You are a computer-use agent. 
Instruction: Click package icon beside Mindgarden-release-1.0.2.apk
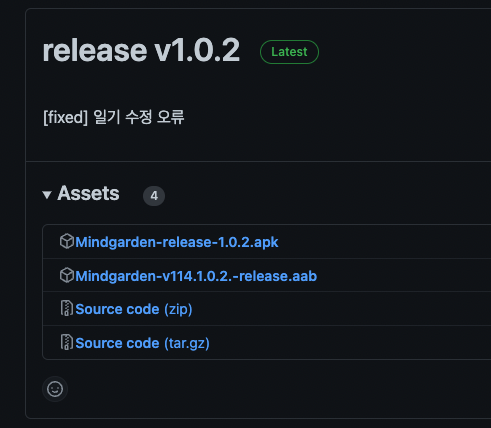pos(67,241)
